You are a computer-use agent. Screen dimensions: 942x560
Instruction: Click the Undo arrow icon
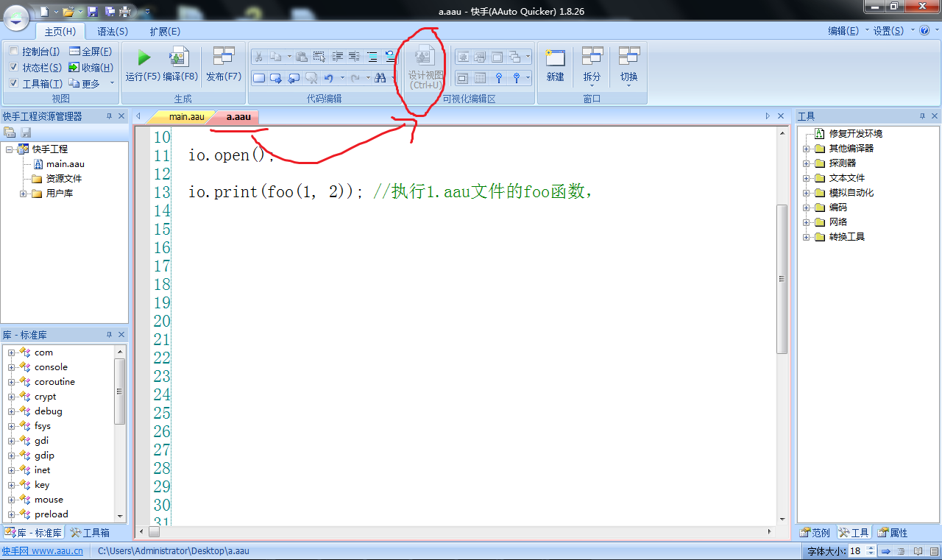329,78
